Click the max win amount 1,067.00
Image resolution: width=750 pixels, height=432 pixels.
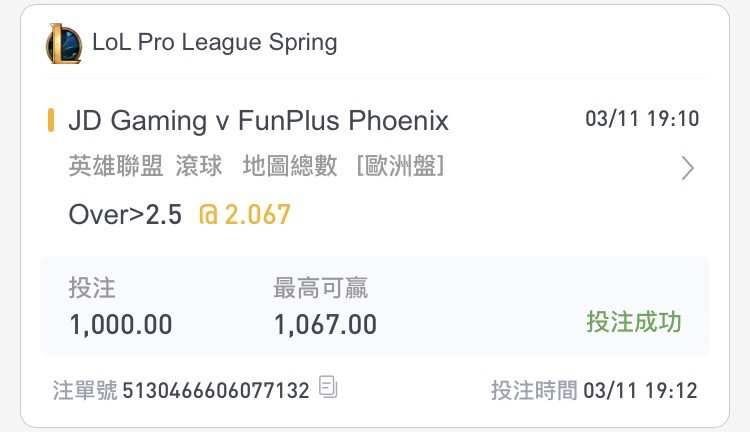[x=325, y=324]
